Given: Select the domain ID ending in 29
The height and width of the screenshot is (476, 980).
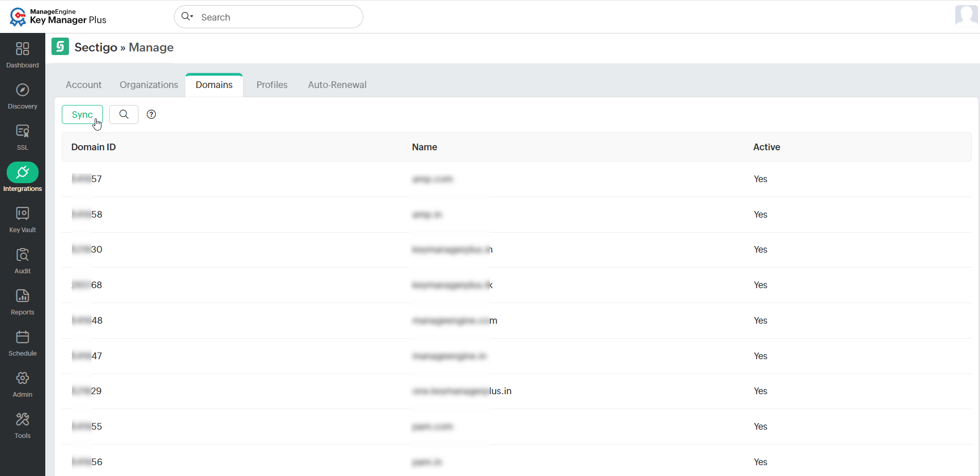Looking at the screenshot, I should pos(87,391).
